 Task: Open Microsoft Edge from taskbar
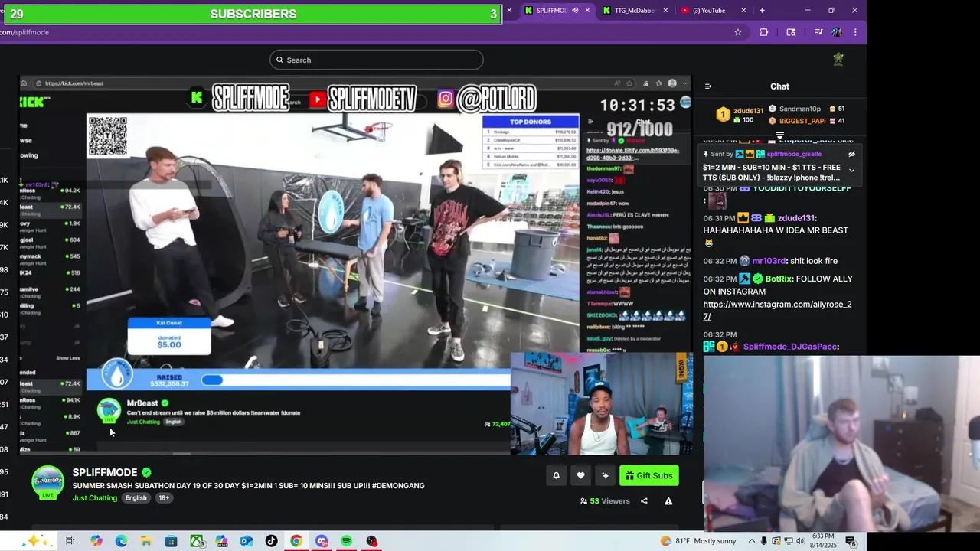pos(121,541)
